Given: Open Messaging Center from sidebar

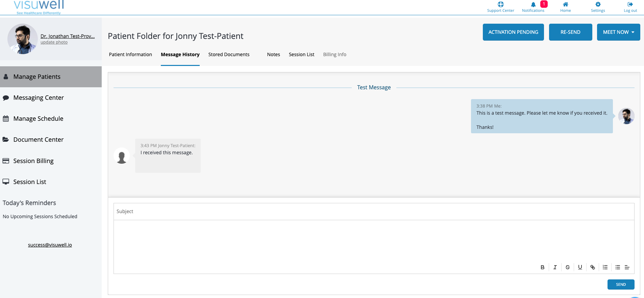Looking at the screenshot, I should (39, 98).
